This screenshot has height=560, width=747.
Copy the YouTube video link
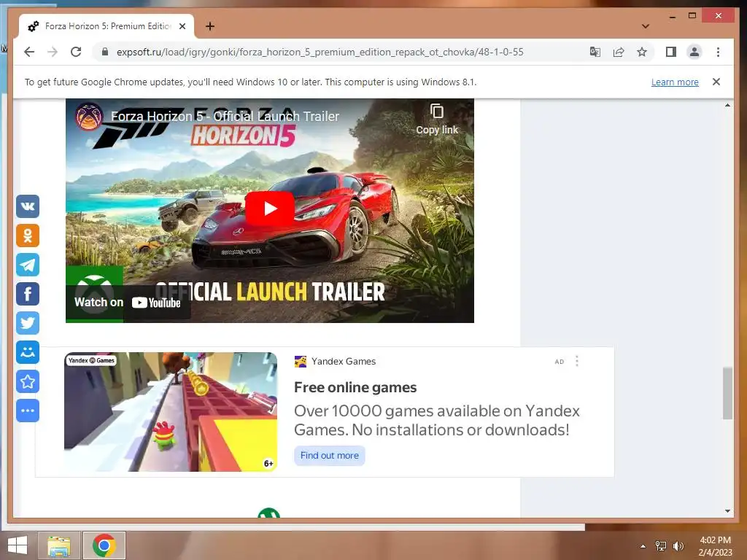pos(437,119)
